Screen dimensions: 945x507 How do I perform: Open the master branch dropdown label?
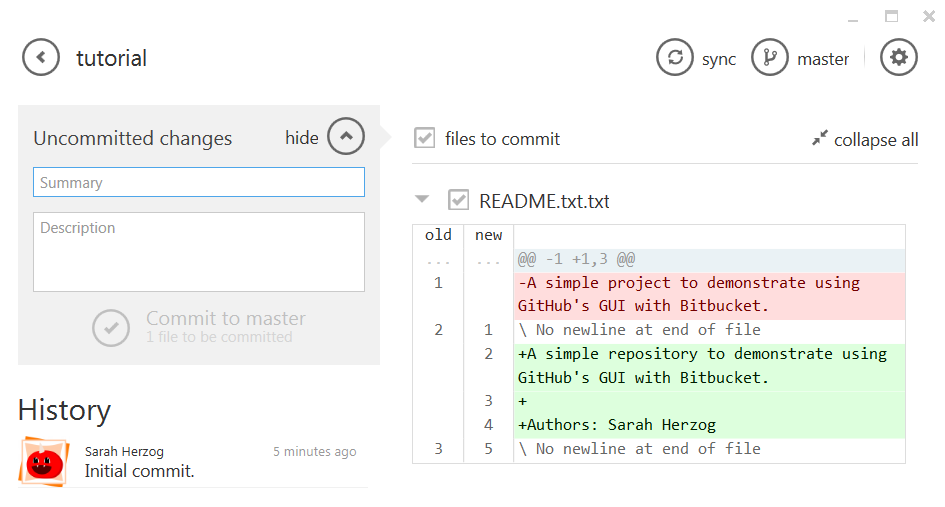(823, 59)
